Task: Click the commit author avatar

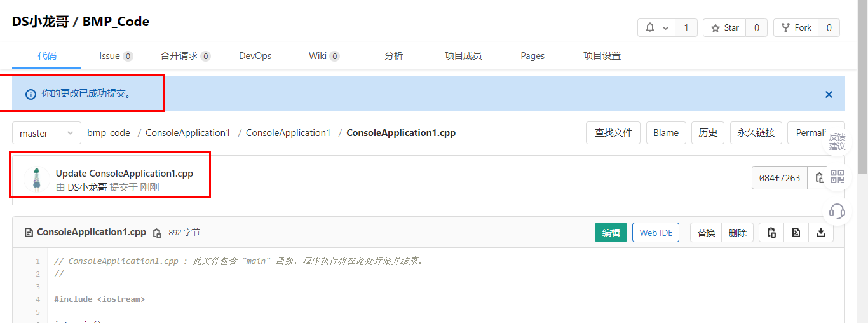Action: point(36,179)
